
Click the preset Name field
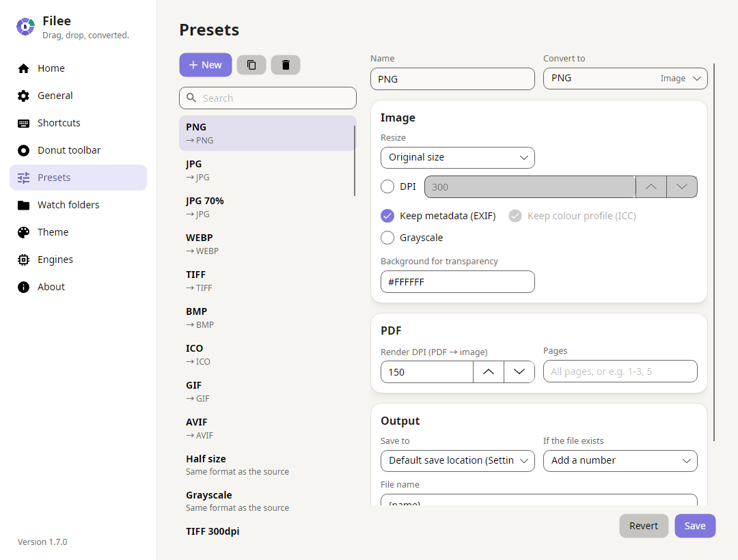[452, 79]
